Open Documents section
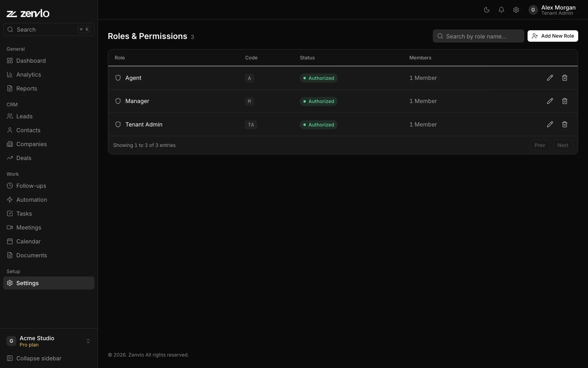The width and height of the screenshot is (588, 368). 49,255
